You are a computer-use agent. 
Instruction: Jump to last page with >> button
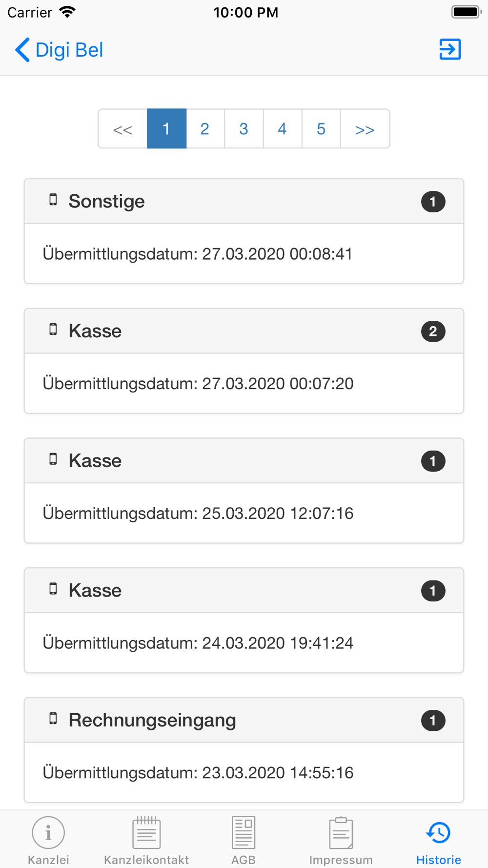point(365,128)
